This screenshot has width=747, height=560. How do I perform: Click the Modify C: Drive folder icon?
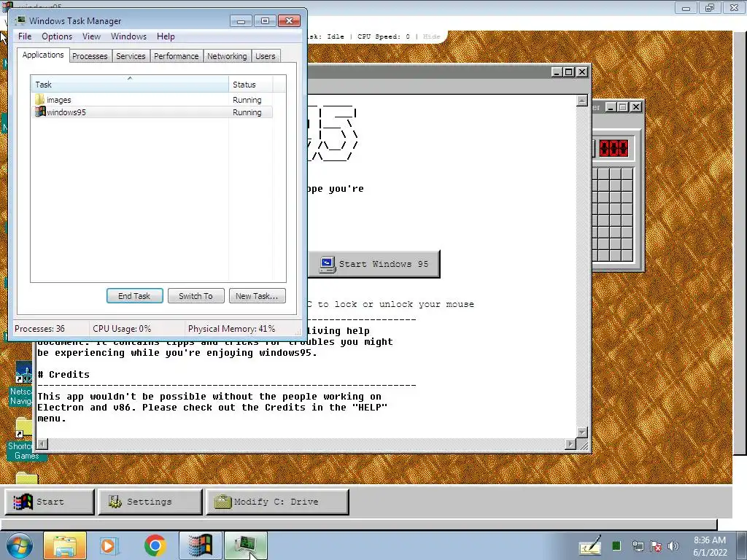[222, 502]
